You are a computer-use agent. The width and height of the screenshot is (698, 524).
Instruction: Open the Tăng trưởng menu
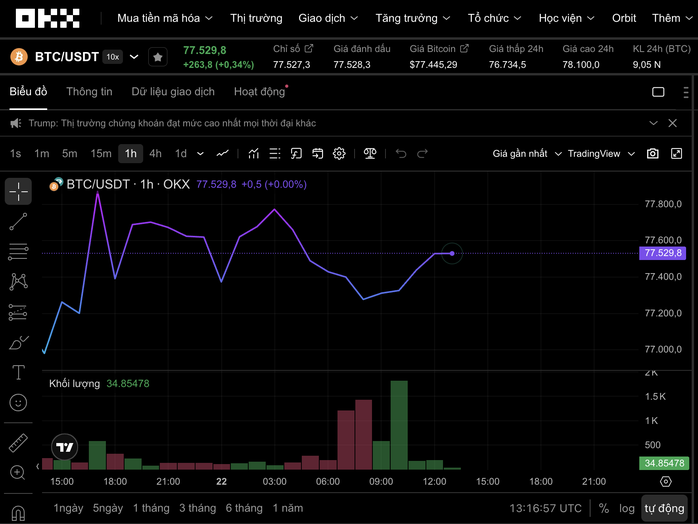click(x=413, y=18)
